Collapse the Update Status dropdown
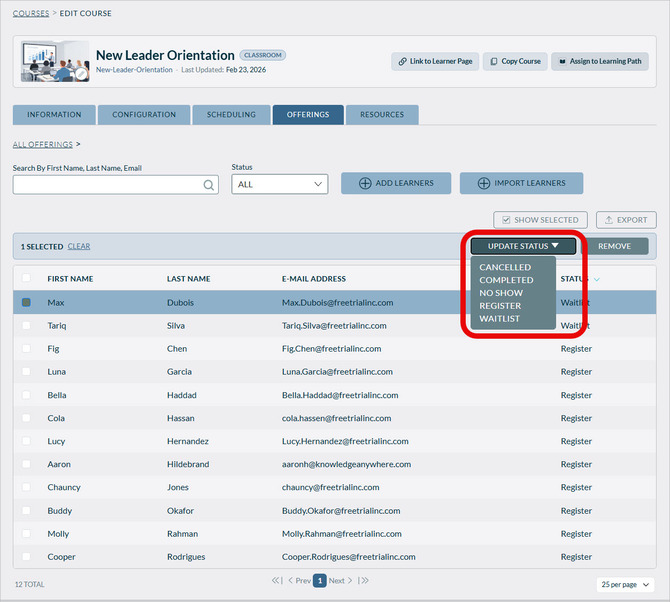Image resolution: width=670 pixels, height=602 pixels. click(x=523, y=246)
